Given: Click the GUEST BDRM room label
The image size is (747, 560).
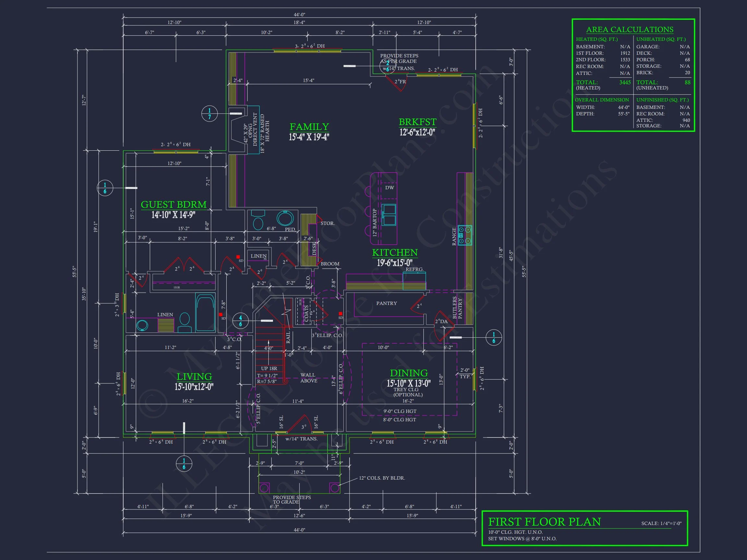Looking at the screenshot, I should tap(173, 204).
